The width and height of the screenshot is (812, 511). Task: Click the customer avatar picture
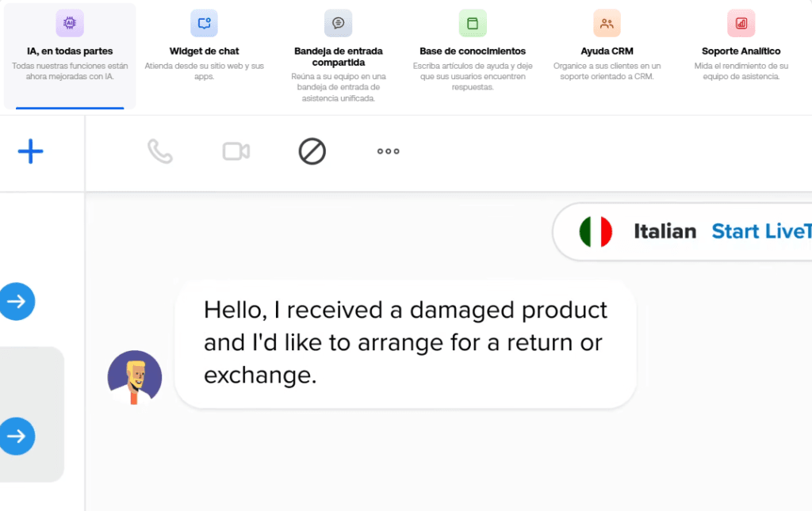(135, 377)
